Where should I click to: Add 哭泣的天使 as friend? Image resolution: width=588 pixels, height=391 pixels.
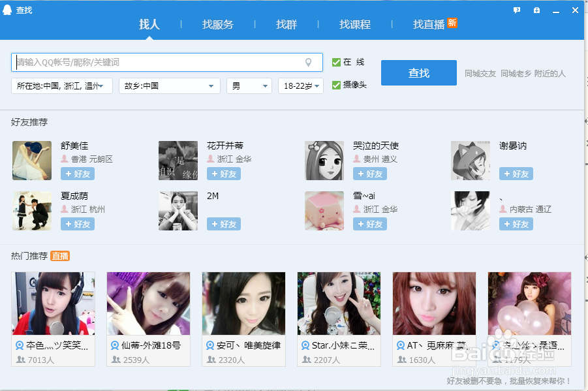(x=370, y=174)
